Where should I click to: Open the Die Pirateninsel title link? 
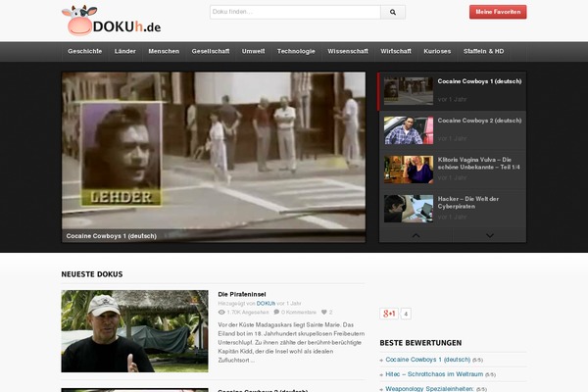pos(242,294)
